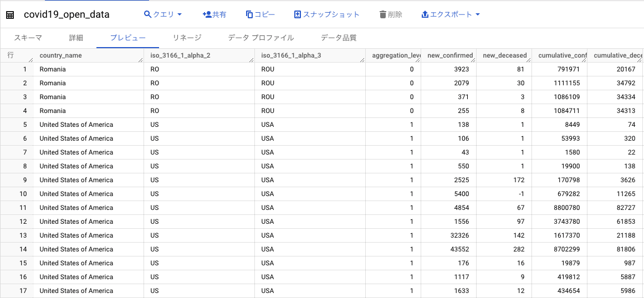The height and width of the screenshot is (298, 644).
Task: Click the upload icon beside エクスポート
Action: pos(425,14)
